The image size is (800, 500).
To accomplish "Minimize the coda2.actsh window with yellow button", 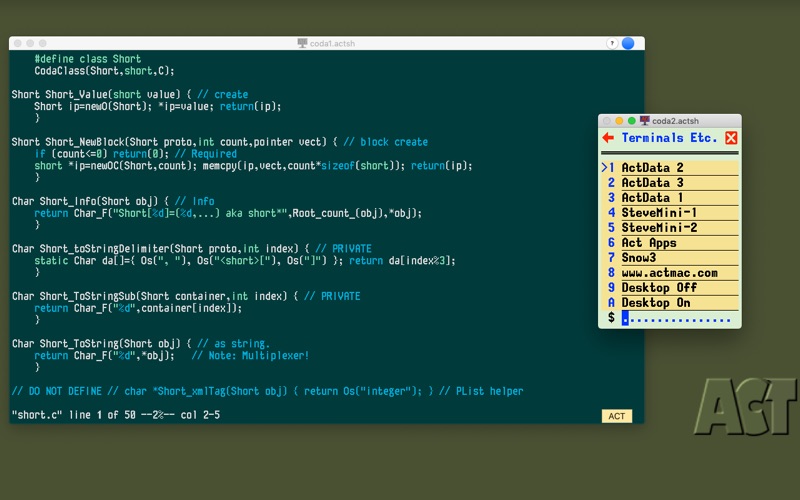I will point(619,121).
